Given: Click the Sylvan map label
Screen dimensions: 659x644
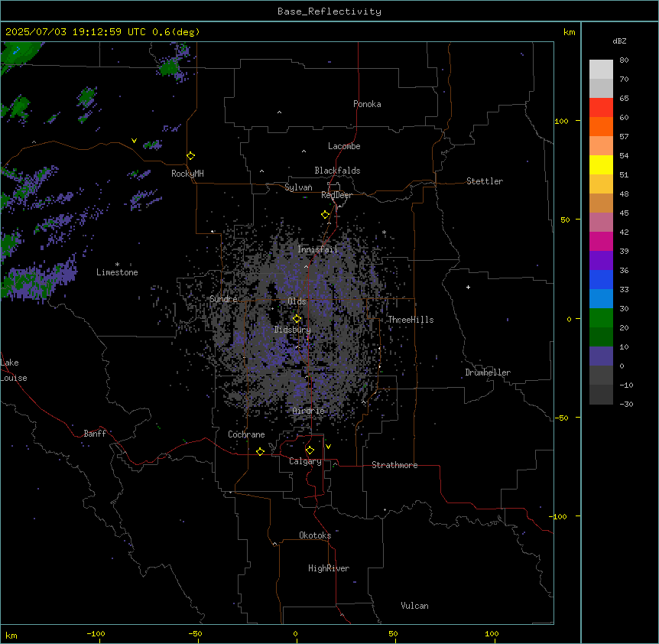Looking at the screenshot, I should click(x=298, y=187).
